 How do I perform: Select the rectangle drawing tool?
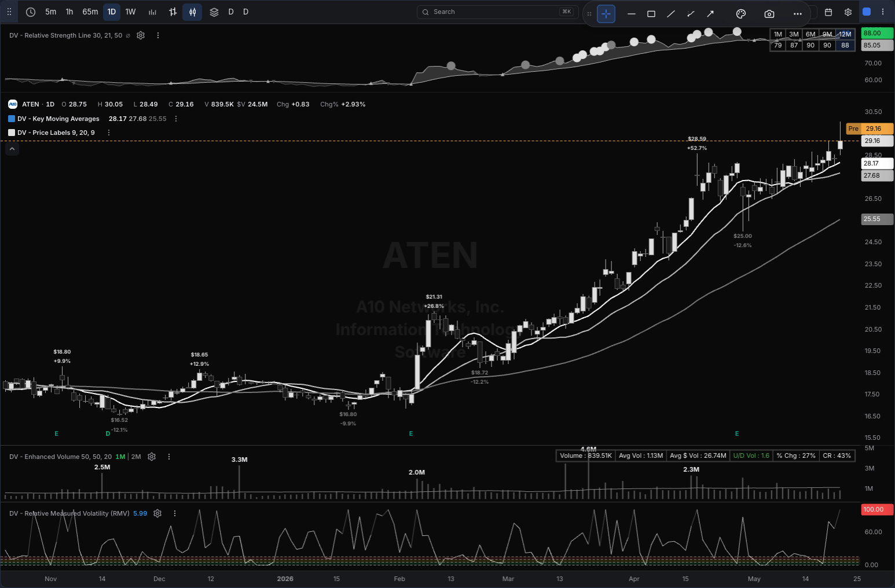(651, 13)
